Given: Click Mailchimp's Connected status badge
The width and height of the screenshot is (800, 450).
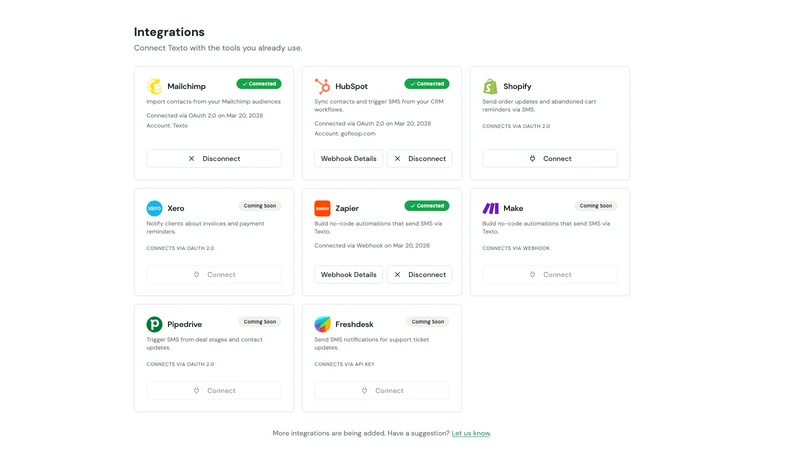Looking at the screenshot, I should 259,84.
